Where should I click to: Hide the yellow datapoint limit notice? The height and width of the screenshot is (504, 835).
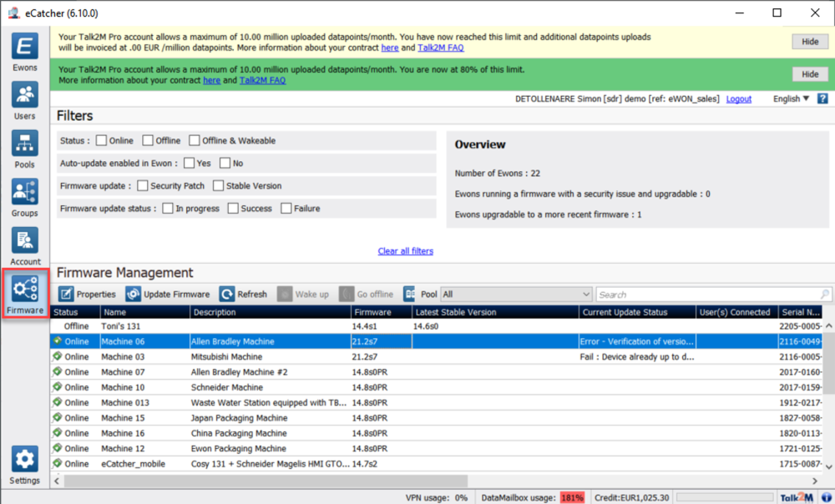pos(809,42)
